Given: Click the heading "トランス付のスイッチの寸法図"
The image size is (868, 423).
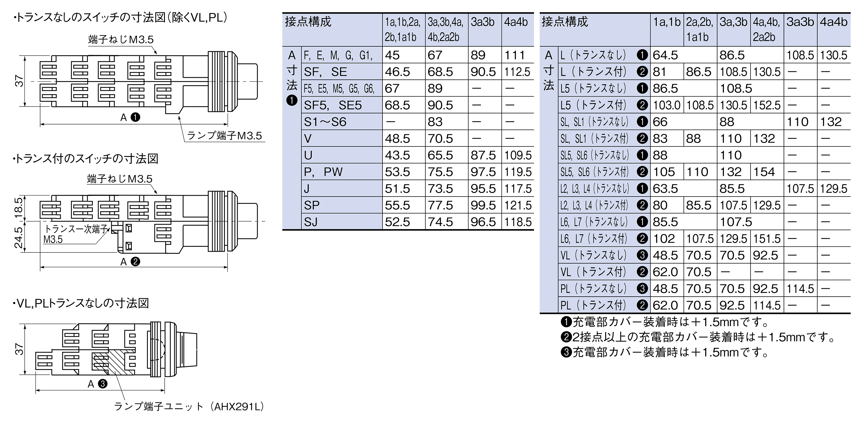Looking at the screenshot, I should click(x=86, y=158).
